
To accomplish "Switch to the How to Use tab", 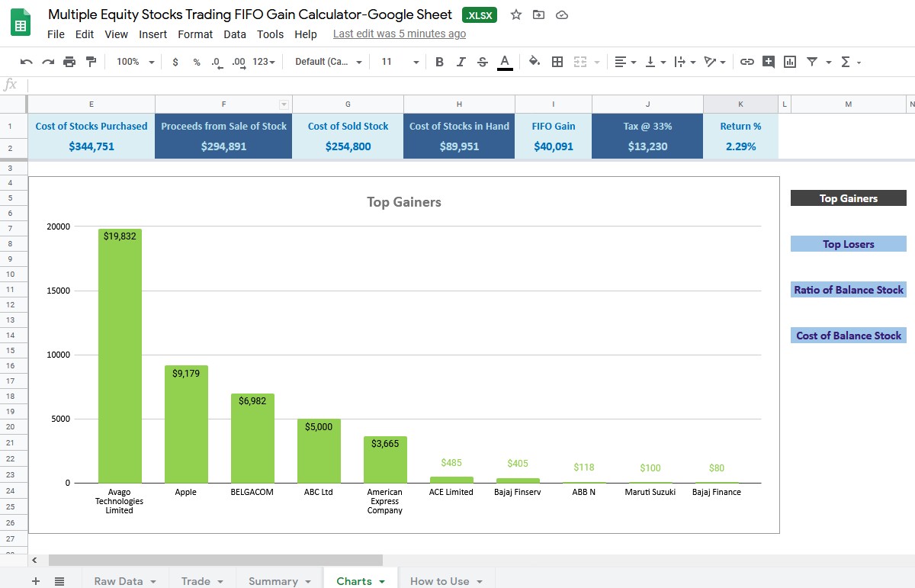I will point(446,581).
